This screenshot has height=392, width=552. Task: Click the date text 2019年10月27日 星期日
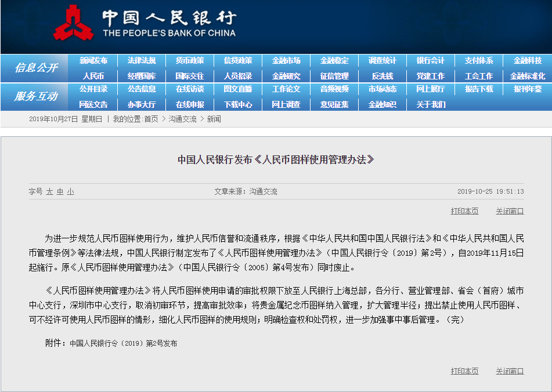[x=66, y=119]
